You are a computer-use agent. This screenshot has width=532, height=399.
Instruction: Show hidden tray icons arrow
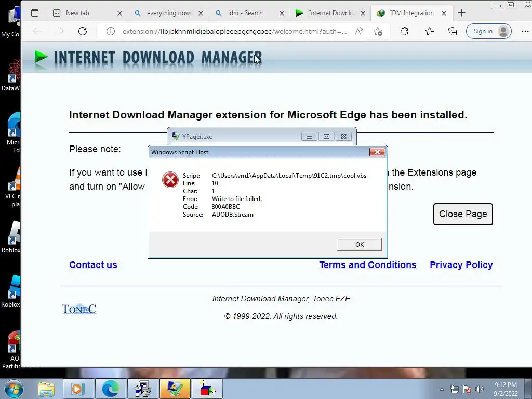pyautogui.click(x=442, y=389)
